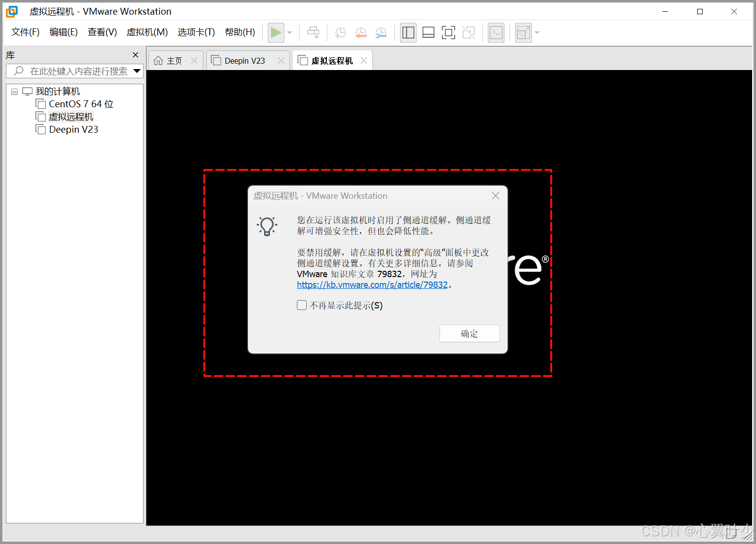
Task: Open the stretch display dropdown arrow
Action: 537,33
